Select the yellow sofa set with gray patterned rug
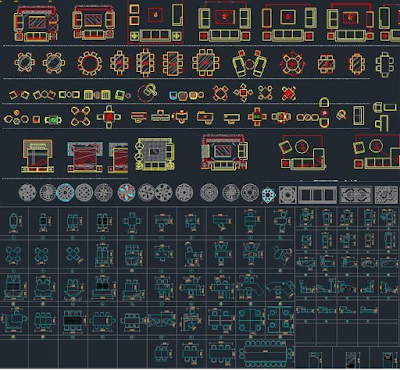 [155, 154]
